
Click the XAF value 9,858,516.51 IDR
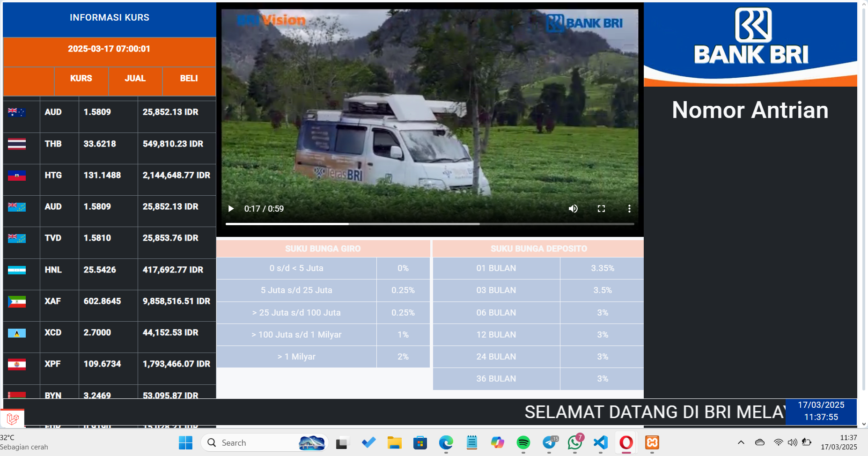[177, 302]
